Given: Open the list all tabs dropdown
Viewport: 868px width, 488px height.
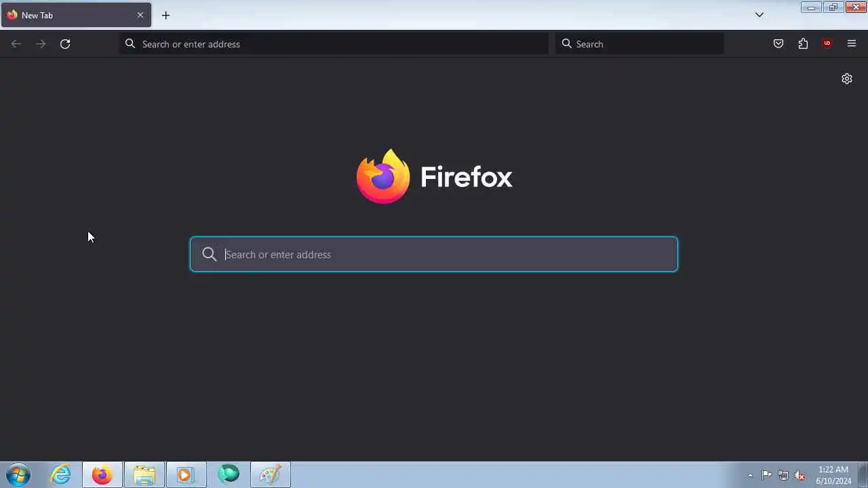Looking at the screenshot, I should (x=759, y=15).
